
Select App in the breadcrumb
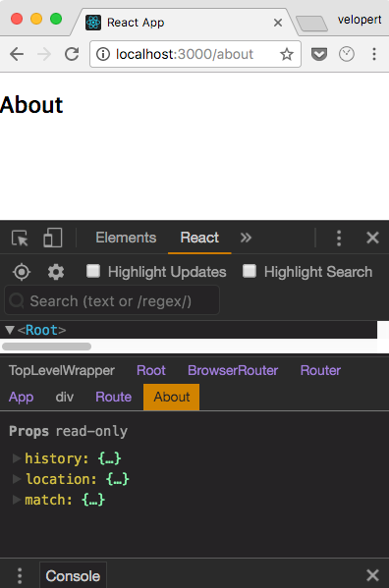coord(21,397)
